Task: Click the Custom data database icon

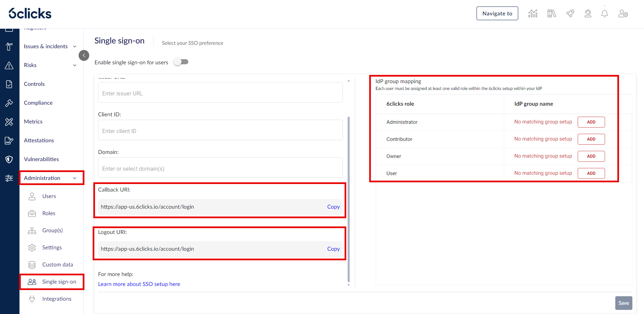Action: (32, 265)
